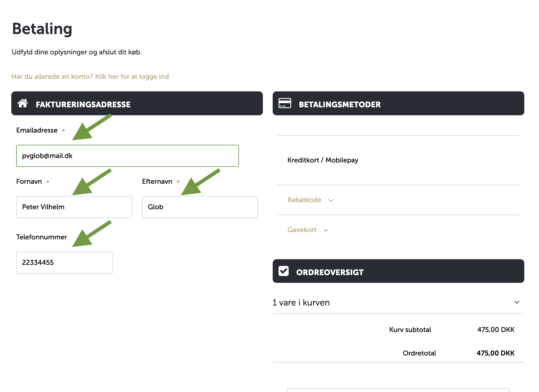Click the Ordreoversigt section header

(x=330, y=272)
